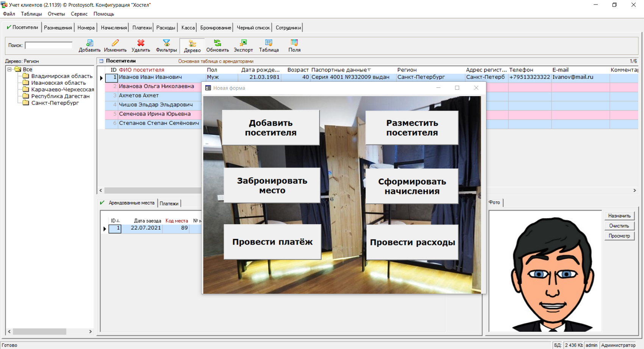Screen dimensions: 644x349
Task: Click the Добавить toolbar icon
Action: tap(89, 43)
